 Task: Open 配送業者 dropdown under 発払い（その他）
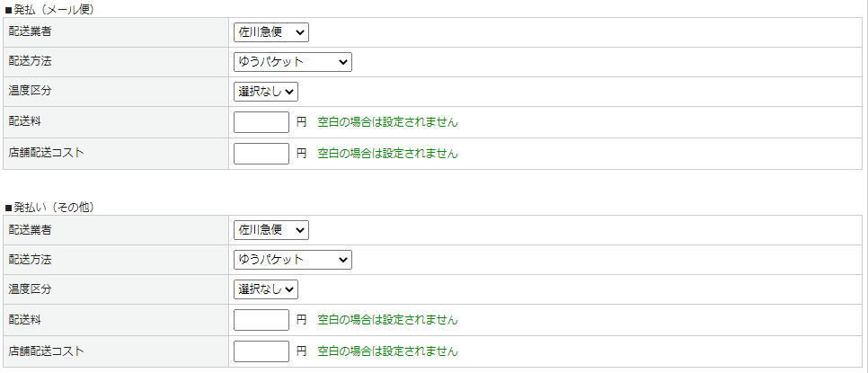tap(270, 230)
